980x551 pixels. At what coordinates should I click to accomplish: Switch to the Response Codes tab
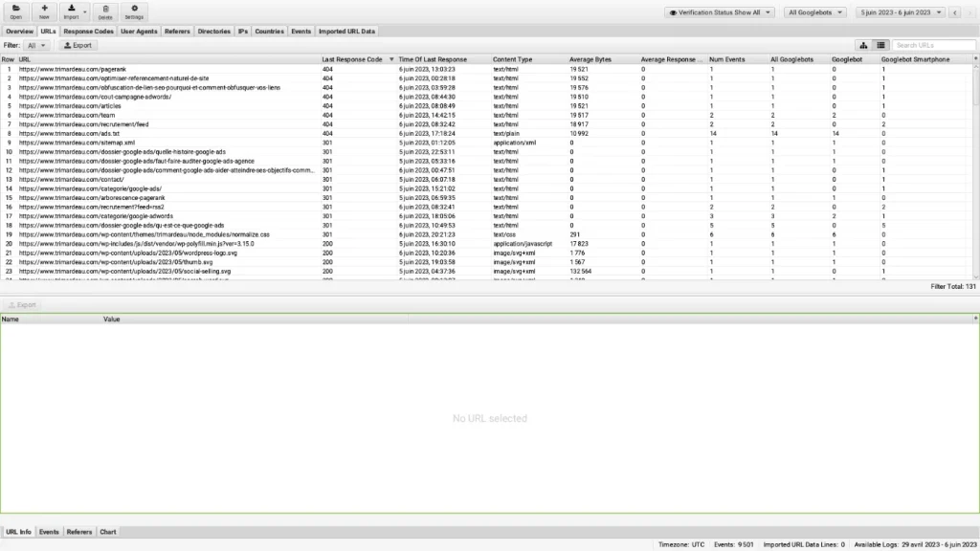(88, 32)
